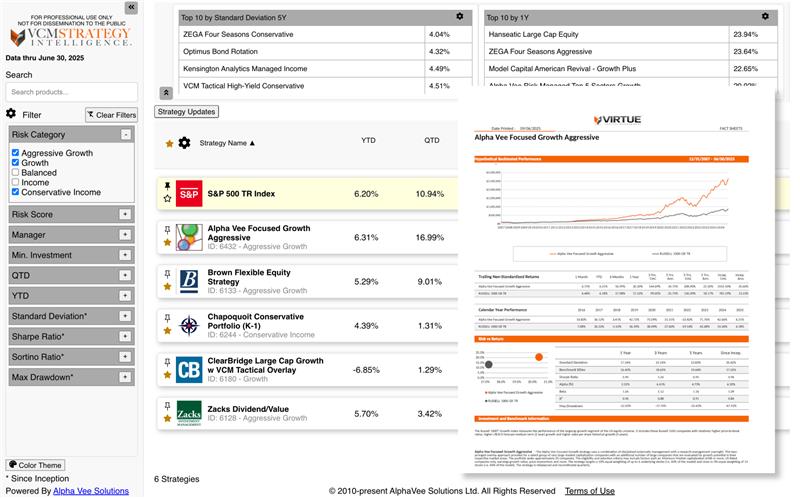This screenshot has height=498, width=800.
Task: Expand the Risk Score filter section
Action: [125, 214]
